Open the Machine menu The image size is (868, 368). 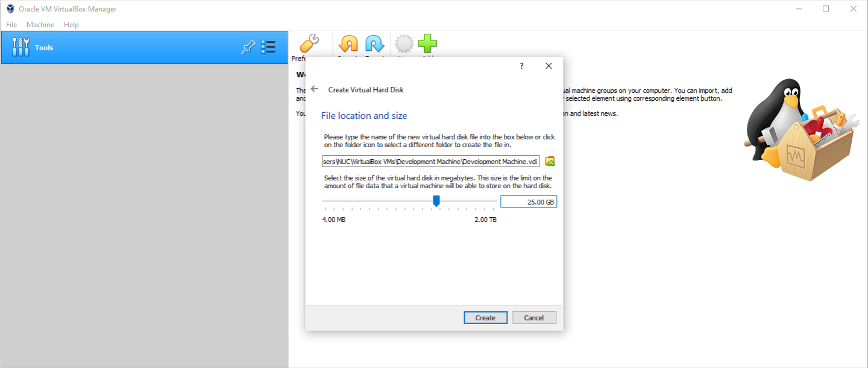40,25
